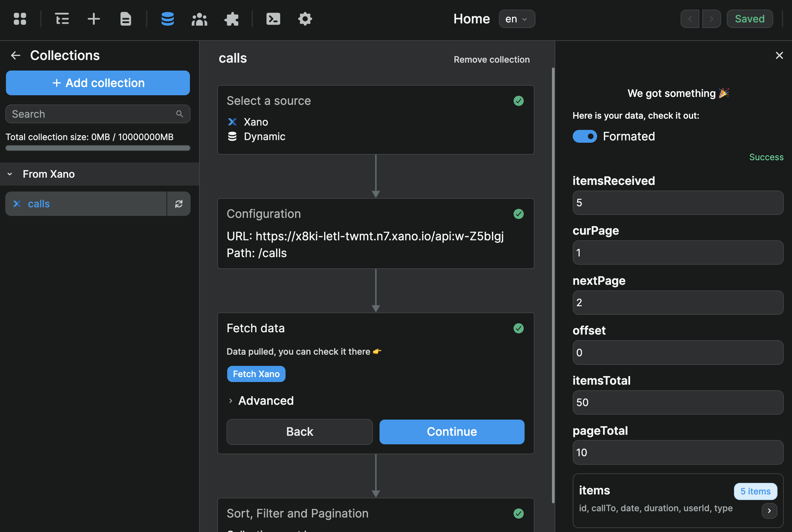The height and width of the screenshot is (532, 792).
Task: Select the database collections icon
Action: 167,19
